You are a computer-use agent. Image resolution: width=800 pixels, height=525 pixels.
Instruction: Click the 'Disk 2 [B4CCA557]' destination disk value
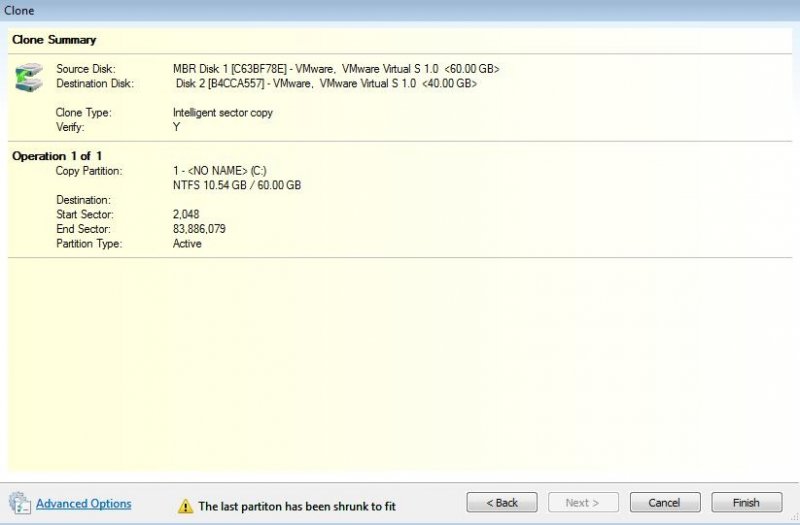click(327, 83)
